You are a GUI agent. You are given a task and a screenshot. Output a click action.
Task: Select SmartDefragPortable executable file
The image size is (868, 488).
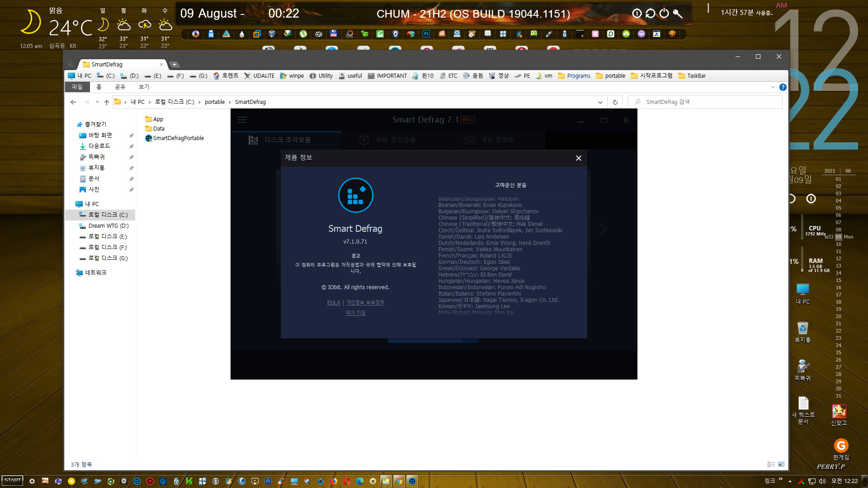(175, 138)
